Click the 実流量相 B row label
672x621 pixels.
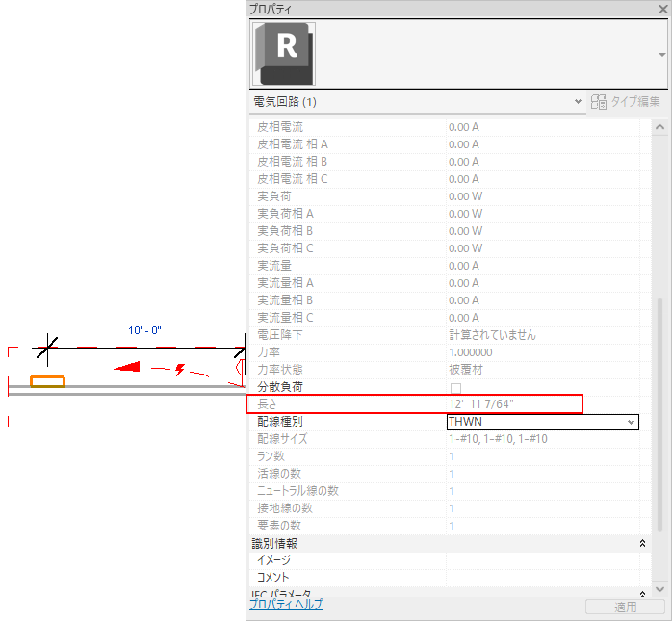pos(285,300)
